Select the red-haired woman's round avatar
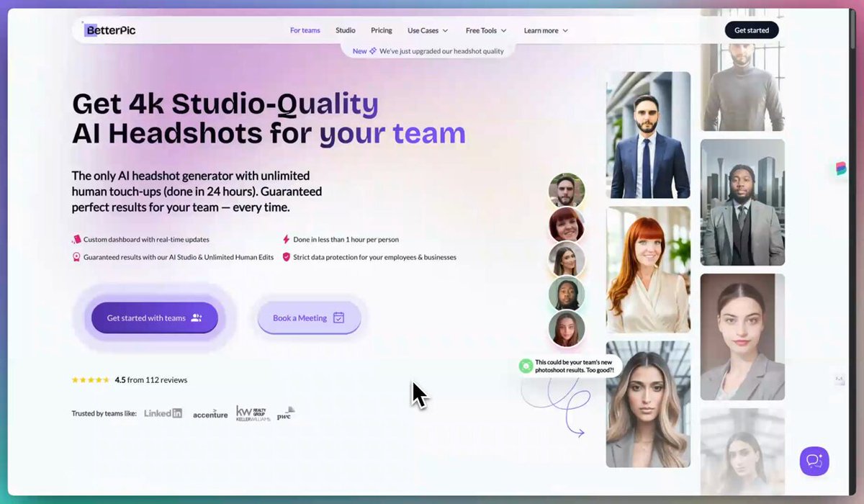This screenshot has width=864, height=504. click(567, 225)
